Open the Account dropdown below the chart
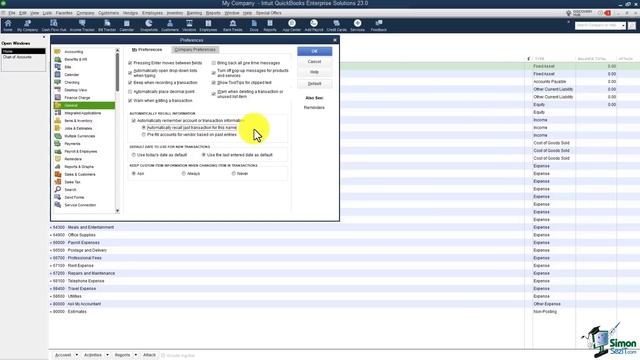The image size is (640, 360). pyautogui.click(x=66, y=355)
